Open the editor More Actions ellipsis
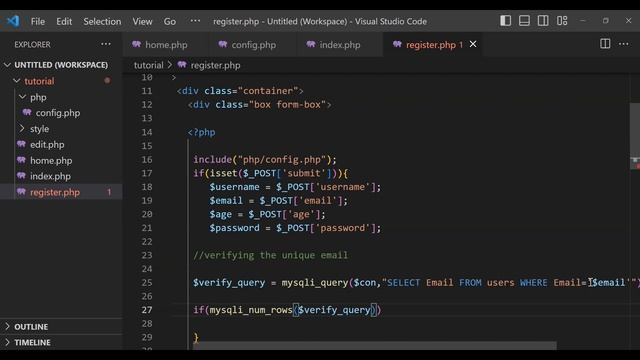Viewport: 640px width, 360px height. point(624,44)
